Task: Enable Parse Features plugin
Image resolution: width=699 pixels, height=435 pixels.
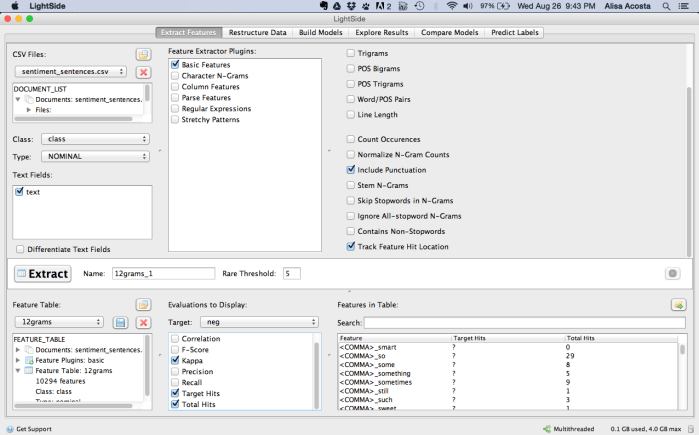Action: coord(175,98)
